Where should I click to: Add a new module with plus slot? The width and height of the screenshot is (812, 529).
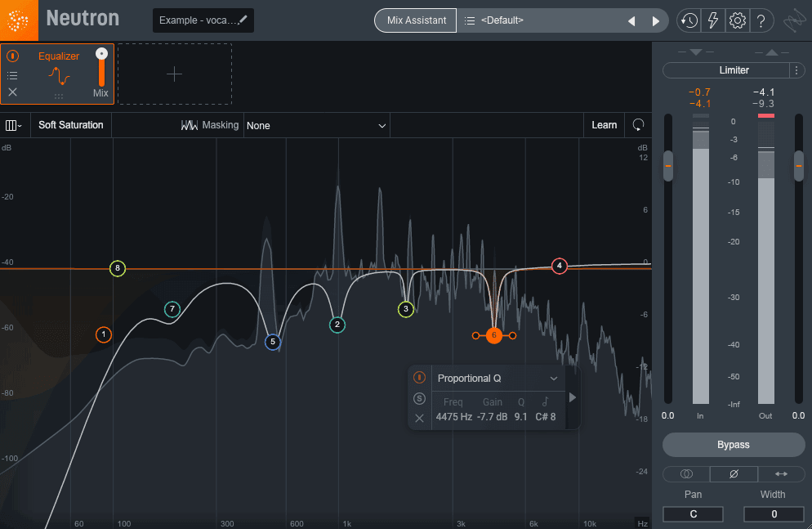click(x=175, y=74)
